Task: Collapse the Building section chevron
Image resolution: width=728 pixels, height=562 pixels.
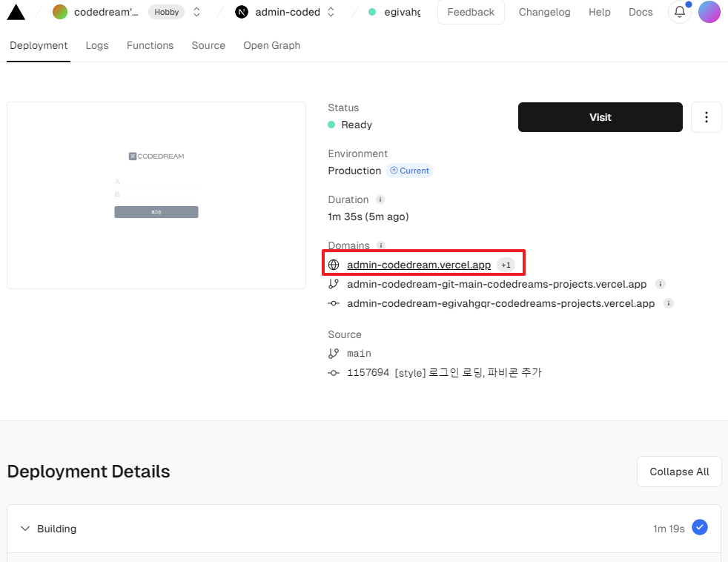Action: pyautogui.click(x=25, y=529)
